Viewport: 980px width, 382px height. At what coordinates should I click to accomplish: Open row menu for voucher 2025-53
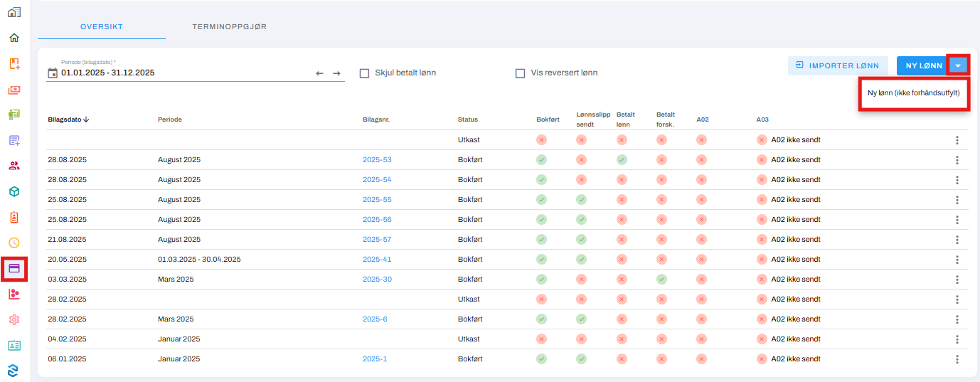(957, 160)
